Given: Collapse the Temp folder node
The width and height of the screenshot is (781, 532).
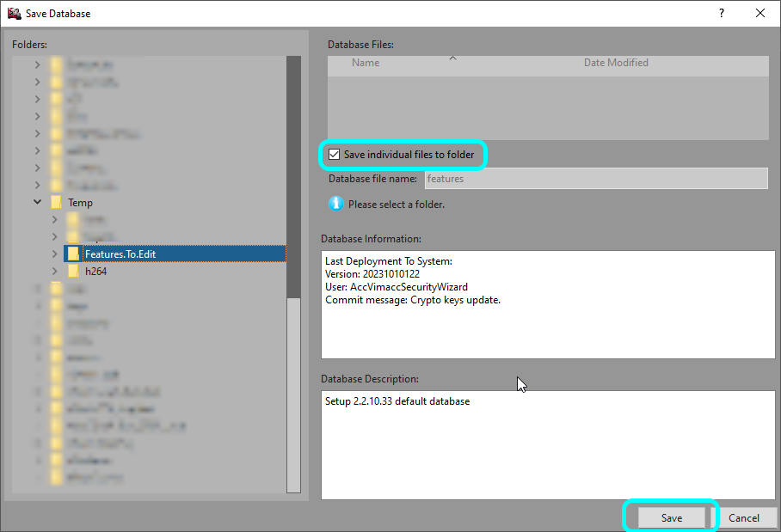Looking at the screenshot, I should tap(37, 203).
